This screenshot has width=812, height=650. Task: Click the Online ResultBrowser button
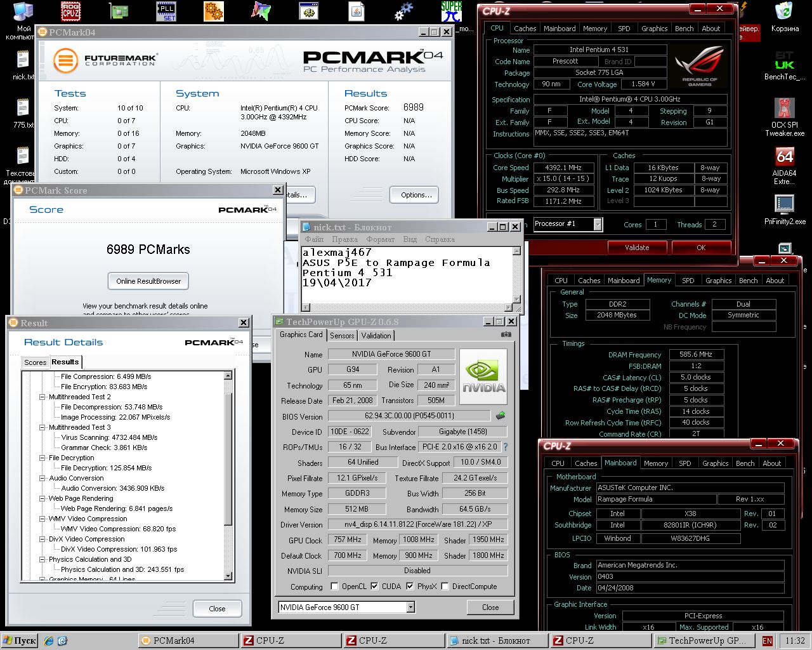click(x=148, y=281)
